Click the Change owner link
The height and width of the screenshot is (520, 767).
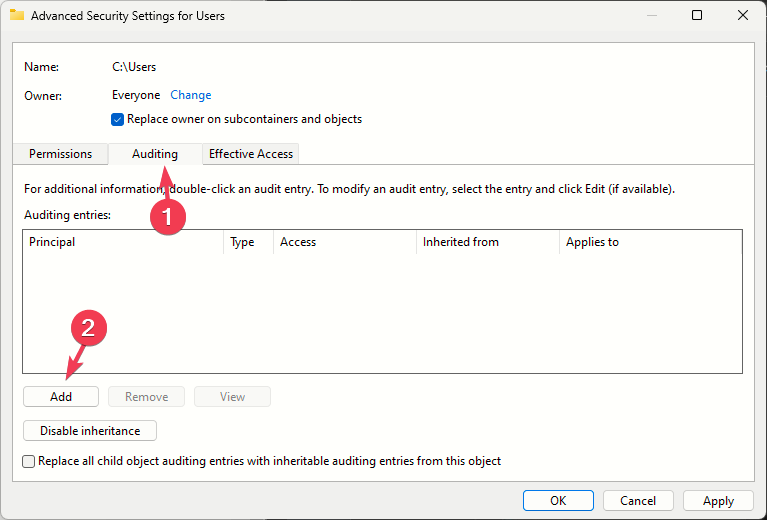pyautogui.click(x=190, y=95)
